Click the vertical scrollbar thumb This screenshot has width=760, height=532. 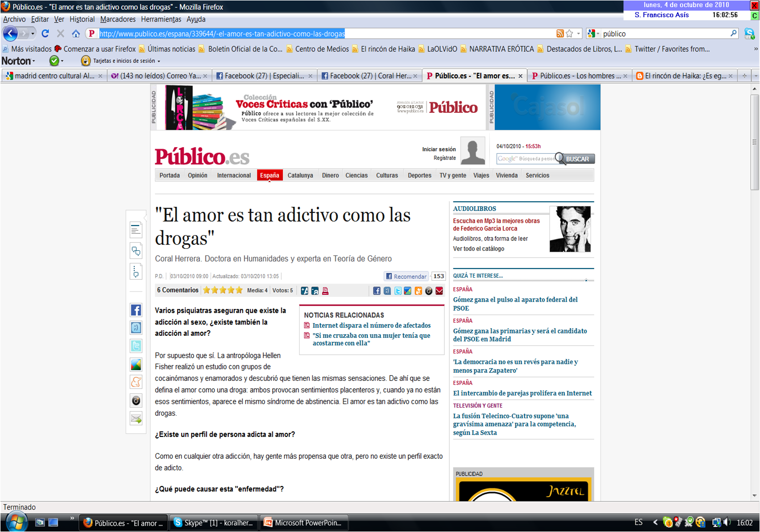pos(754,142)
